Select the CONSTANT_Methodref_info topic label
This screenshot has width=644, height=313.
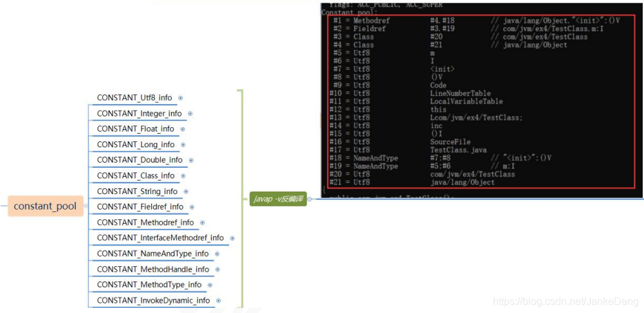coord(145,222)
